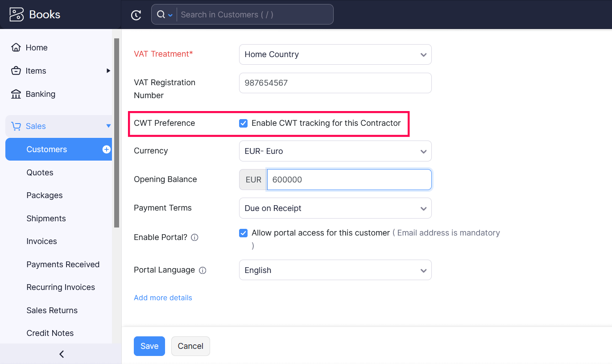Open VAT Treatment dropdown
Image resolution: width=612 pixels, height=364 pixels.
(335, 54)
